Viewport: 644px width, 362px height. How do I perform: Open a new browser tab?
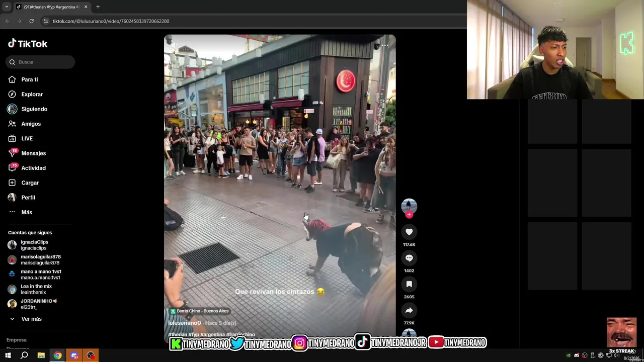click(98, 7)
